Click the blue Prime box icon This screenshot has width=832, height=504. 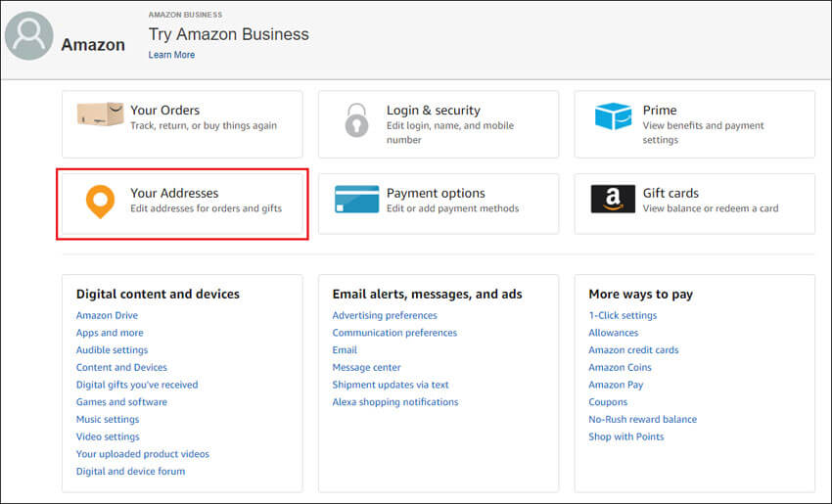[x=614, y=116]
